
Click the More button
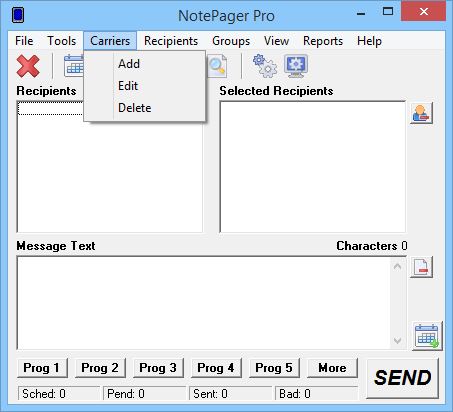tap(332, 368)
